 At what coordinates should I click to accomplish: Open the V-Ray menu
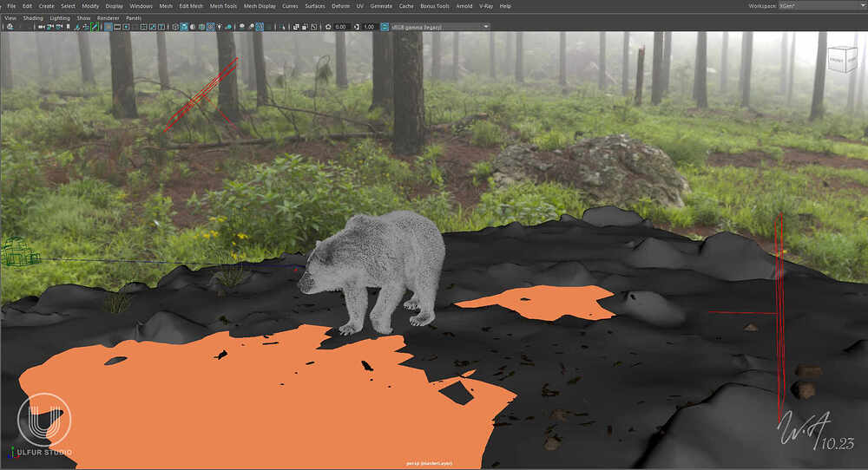click(486, 6)
